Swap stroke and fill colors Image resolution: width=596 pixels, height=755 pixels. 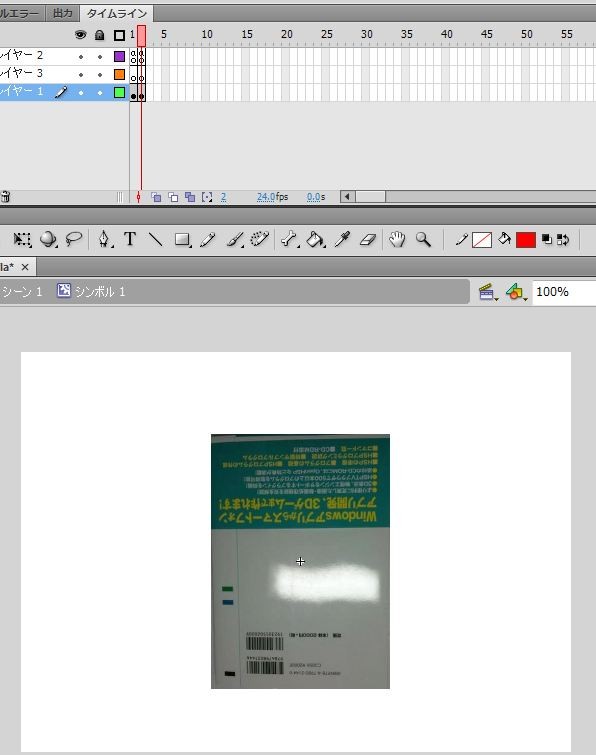(563, 239)
